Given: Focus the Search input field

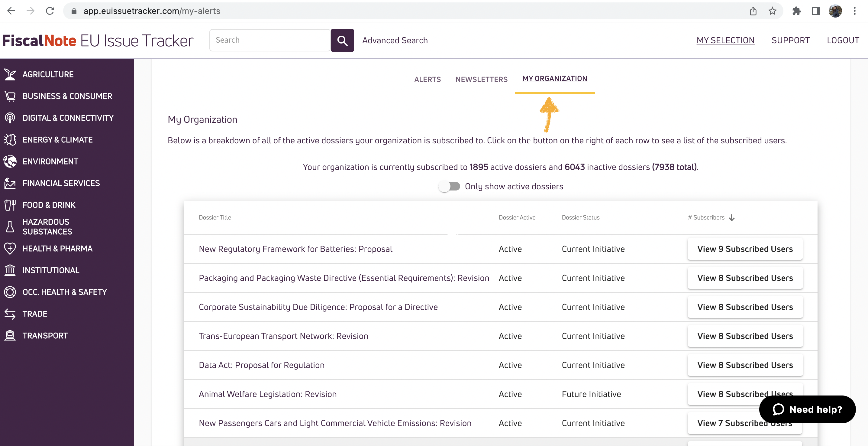Looking at the screenshot, I should pyautogui.click(x=270, y=40).
